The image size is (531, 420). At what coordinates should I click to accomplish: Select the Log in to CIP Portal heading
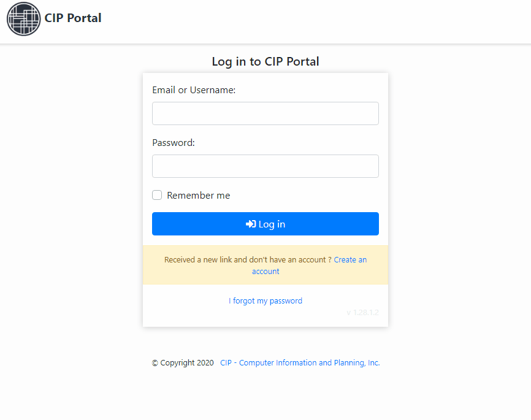point(265,62)
